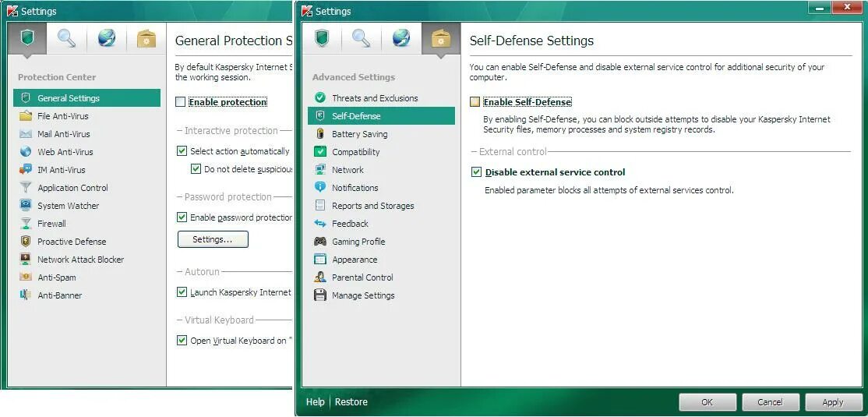Open the Help link
This screenshot has width=868, height=417.
[315, 402]
